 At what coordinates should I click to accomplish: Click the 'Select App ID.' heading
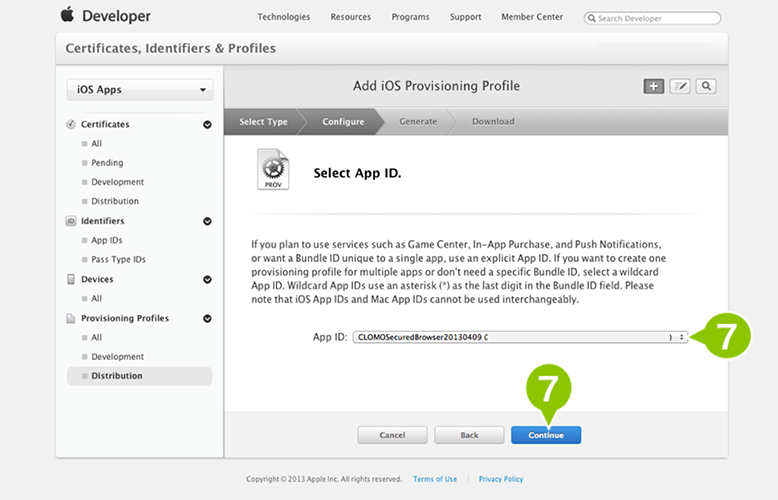coord(357,173)
